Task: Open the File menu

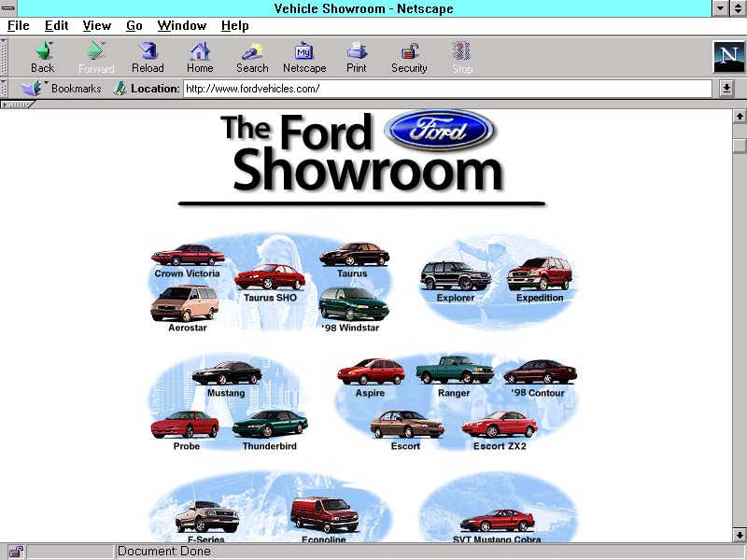Action: tap(19, 26)
